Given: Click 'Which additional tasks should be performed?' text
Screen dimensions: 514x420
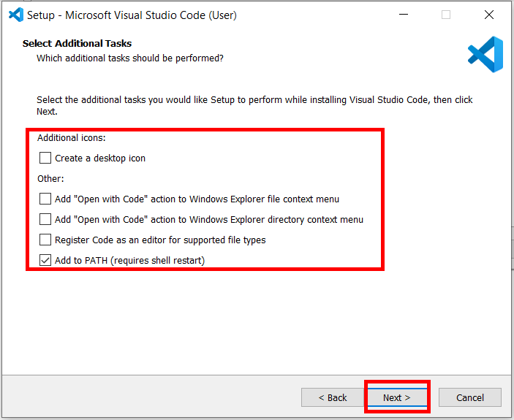Looking at the screenshot, I should pyautogui.click(x=130, y=58).
